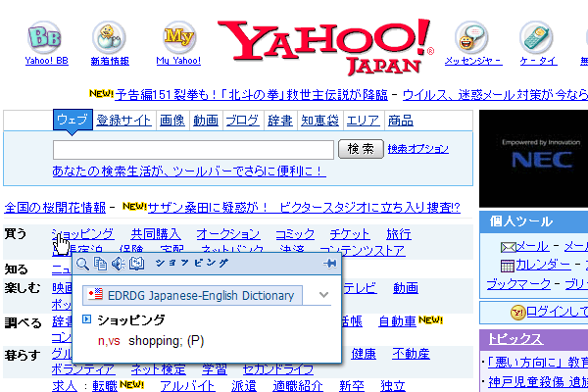Select the ウェブ search tab
This screenshot has height=392, width=588.
coord(73,120)
